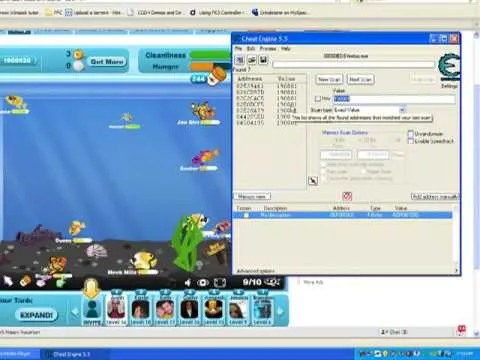
Task: Enable the Hex checkbox
Action: pos(318,99)
